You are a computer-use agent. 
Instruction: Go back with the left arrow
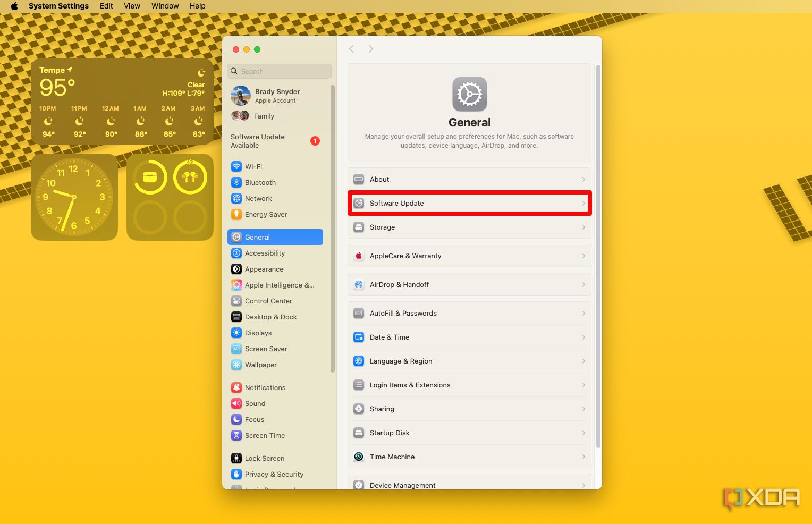coord(351,49)
